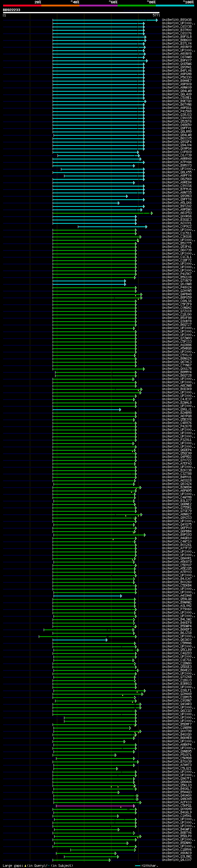This screenshot has height=868, width=197.
Task: Select the UniRef100_B3TM00 hit label
Action: [x=177, y=30]
